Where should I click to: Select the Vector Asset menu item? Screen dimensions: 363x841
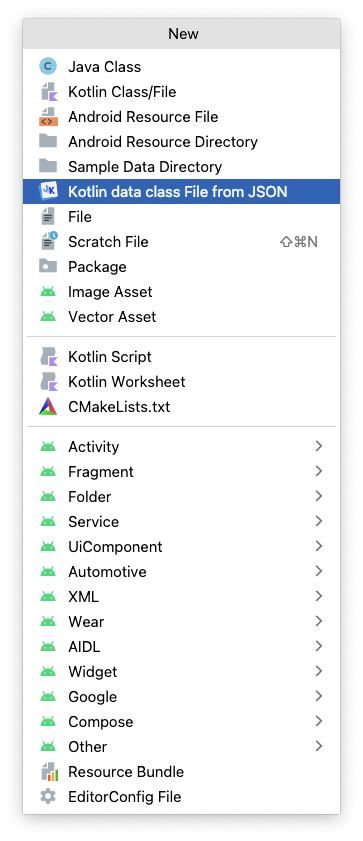pos(181,316)
